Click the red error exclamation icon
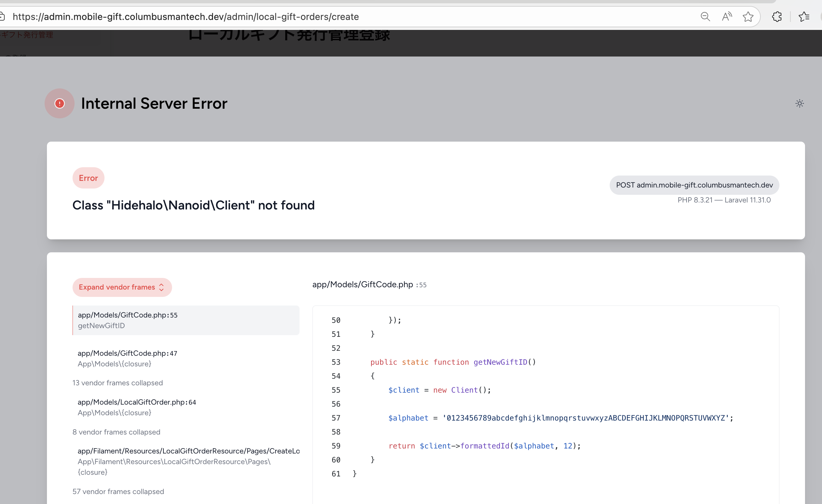Screen dimensions: 822x504 [x=59, y=103]
